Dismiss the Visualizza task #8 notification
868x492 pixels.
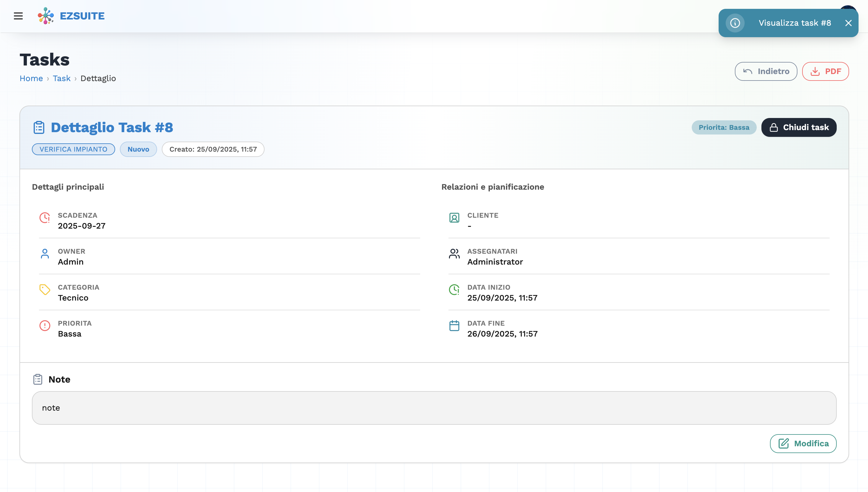point(848,23)
